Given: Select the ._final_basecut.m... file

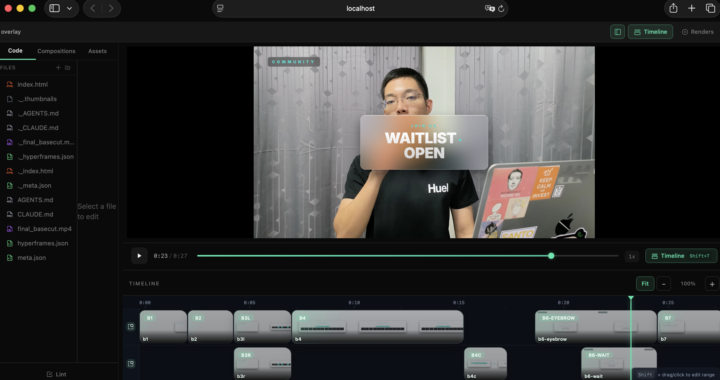Looking at the screenshot, I should (x=39, y=142).
